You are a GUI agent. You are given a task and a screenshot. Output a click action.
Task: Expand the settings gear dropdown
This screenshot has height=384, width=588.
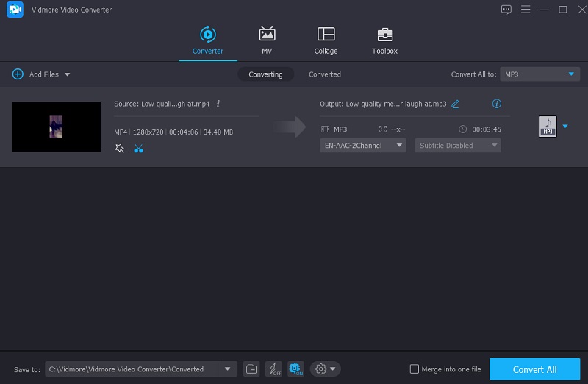click(325, 369)
